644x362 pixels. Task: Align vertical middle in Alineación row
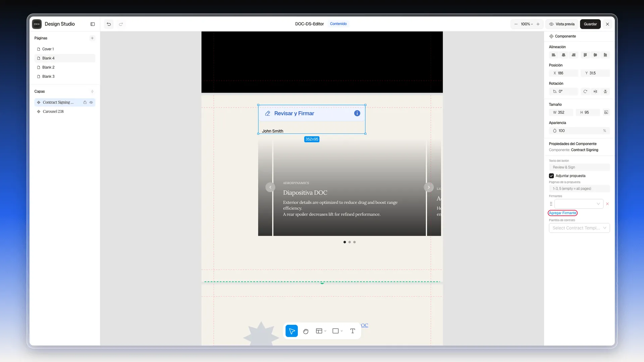595,55
